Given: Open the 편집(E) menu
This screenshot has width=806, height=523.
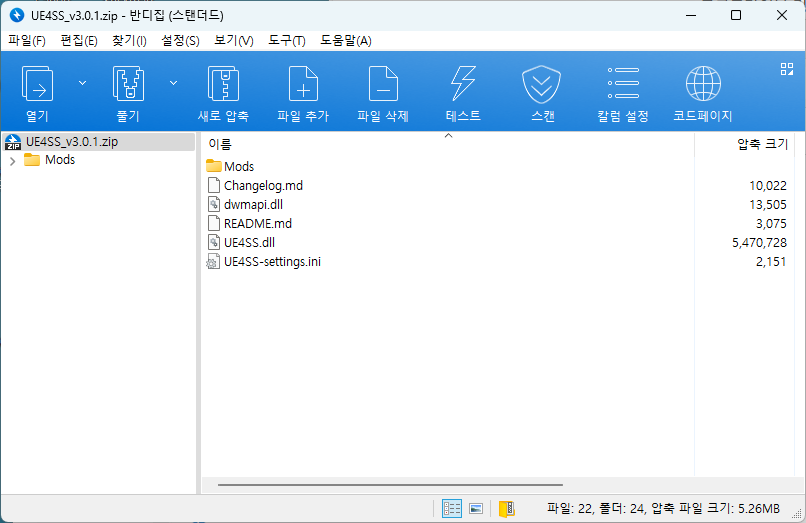Looking at the screenshot, I should pyautogui.click(x=79, y=41).
